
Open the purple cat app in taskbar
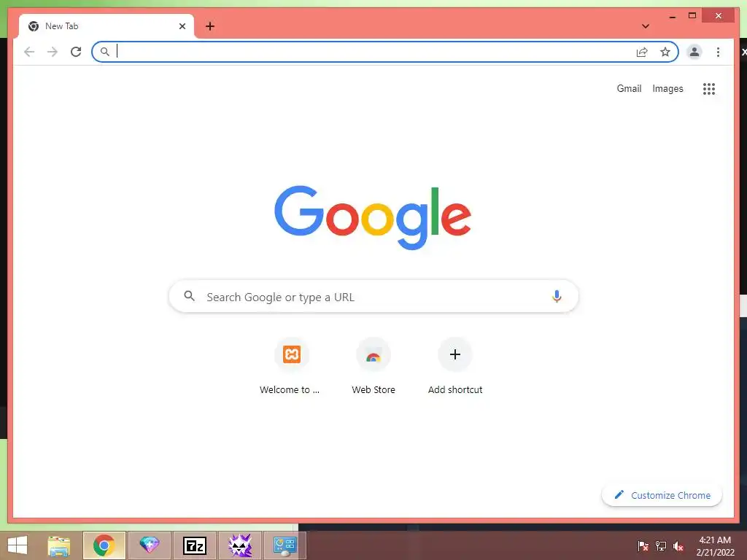(x=240, y=545)
